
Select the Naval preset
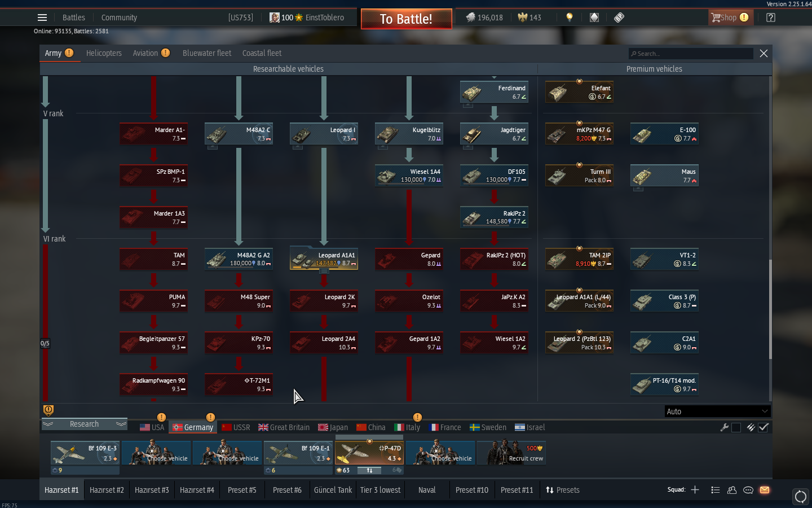tap(427, 490)
